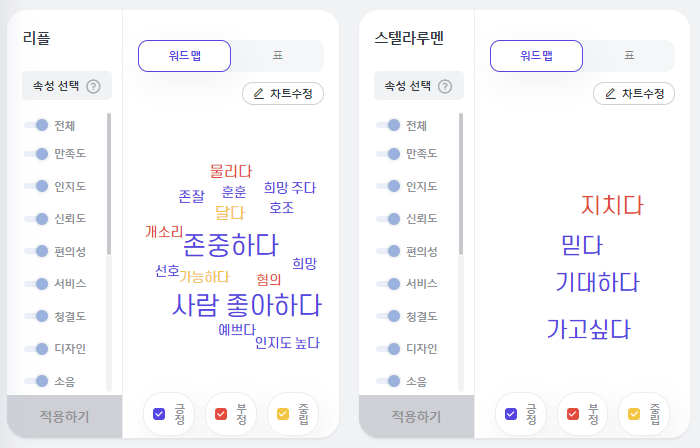This screenshot has height=448, width=700.
Task: Click help icon beside 속성 선택 in 스텔라루멘 panel
Action: click(x=445, y=86)
